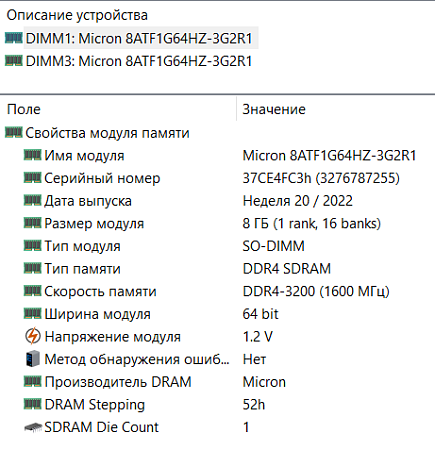435x450 pixels.
Task: Click the DIMM3 memory chip icon
Action: click(x=14, y=61)
